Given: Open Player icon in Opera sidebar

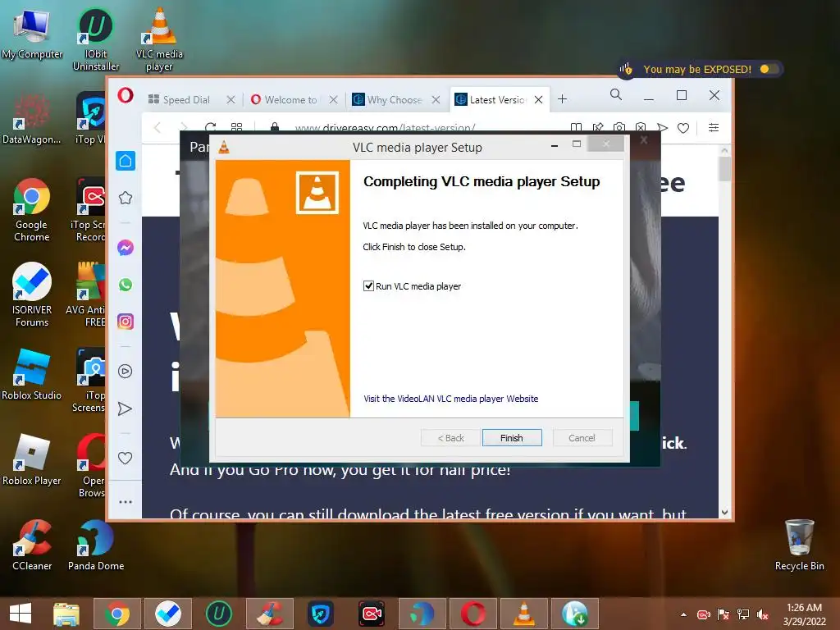Looking at the screenshot, I should [126, 372].
